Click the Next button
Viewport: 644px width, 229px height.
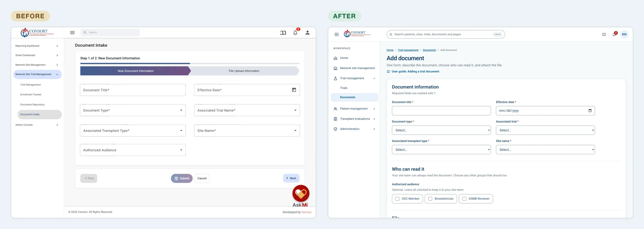(x=291, y=178)
